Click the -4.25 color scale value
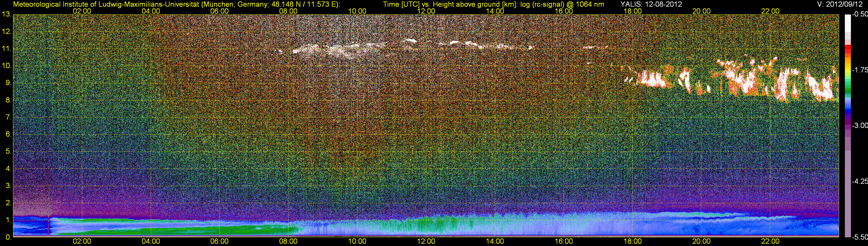868x246 pixels. [x=860, y=181]
